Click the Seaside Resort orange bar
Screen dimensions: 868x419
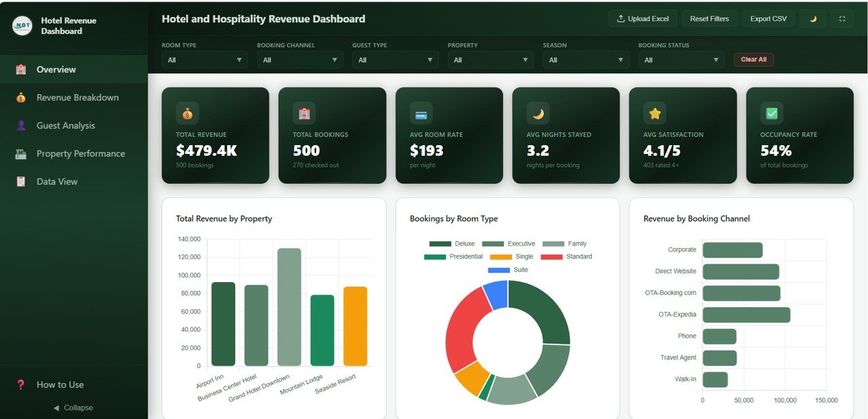(355, 325)
